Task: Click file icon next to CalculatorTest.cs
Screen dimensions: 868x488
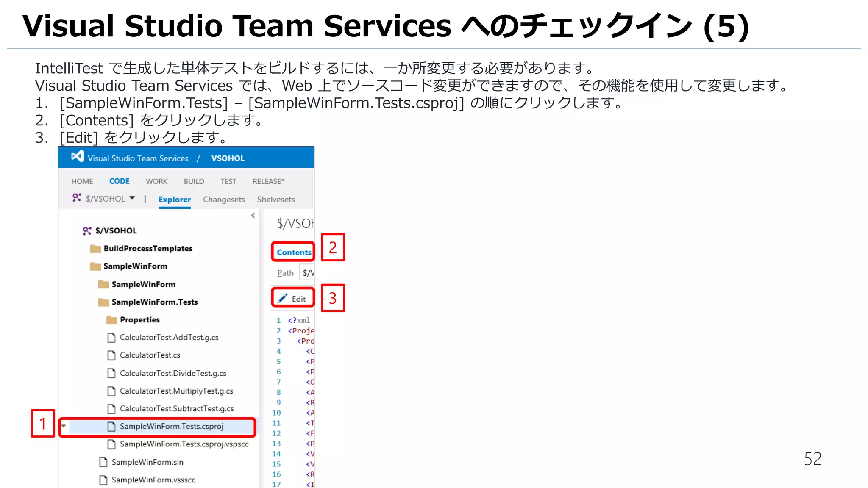Action: (x=111, y=355)
